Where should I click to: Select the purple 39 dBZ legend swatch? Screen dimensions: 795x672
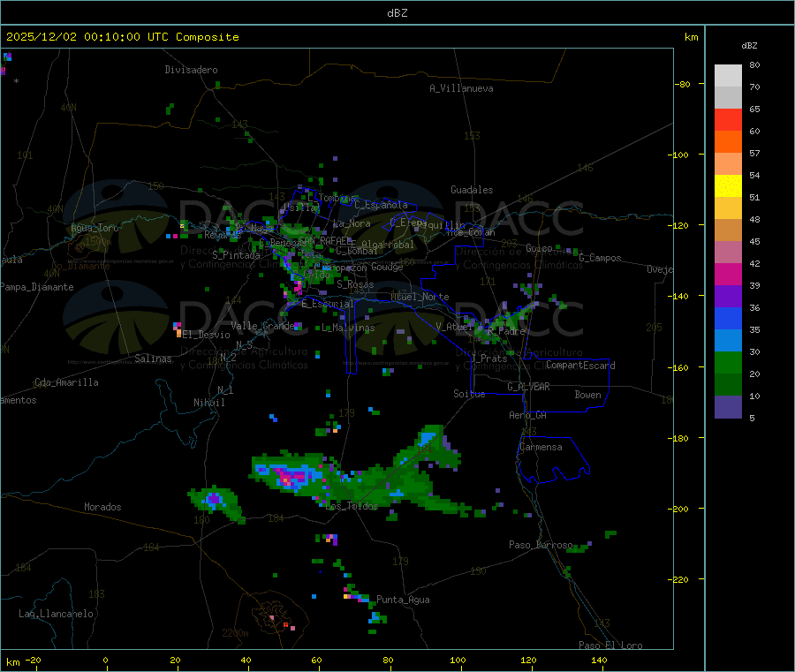pos(728,297)
